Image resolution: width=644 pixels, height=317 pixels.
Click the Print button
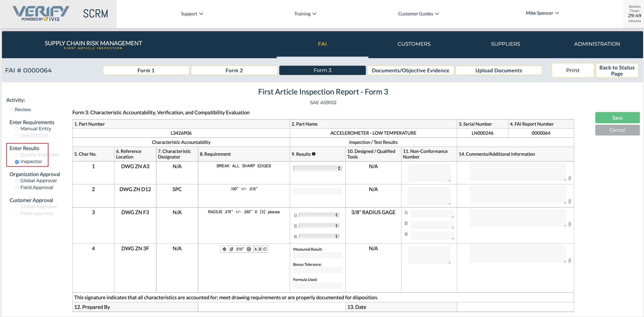point(573,70)
